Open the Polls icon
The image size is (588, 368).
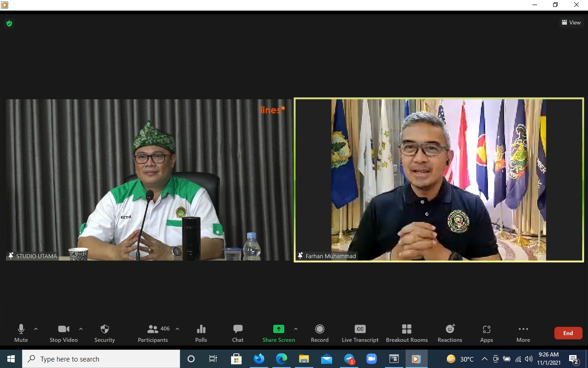pyautogui.click(x=201, y=333)
